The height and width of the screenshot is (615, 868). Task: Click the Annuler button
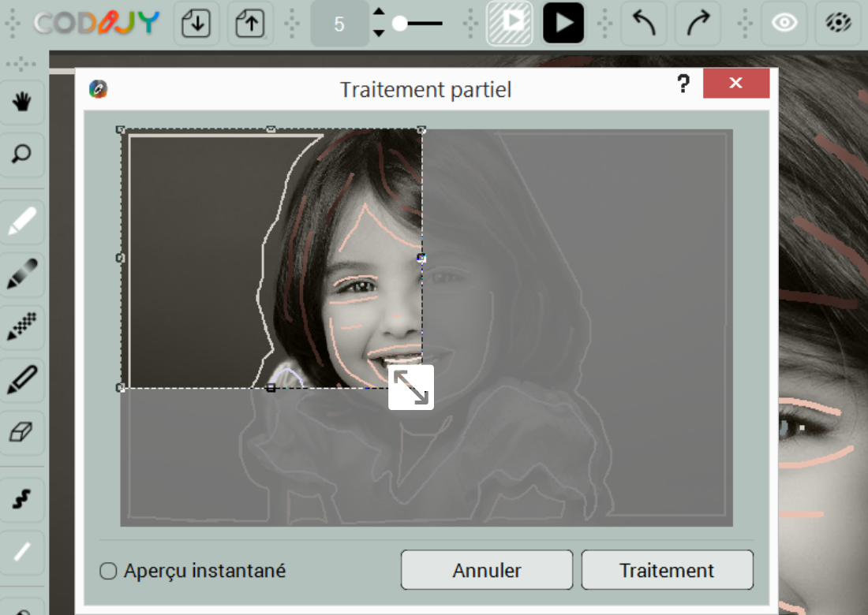click(x=487, y=570)
